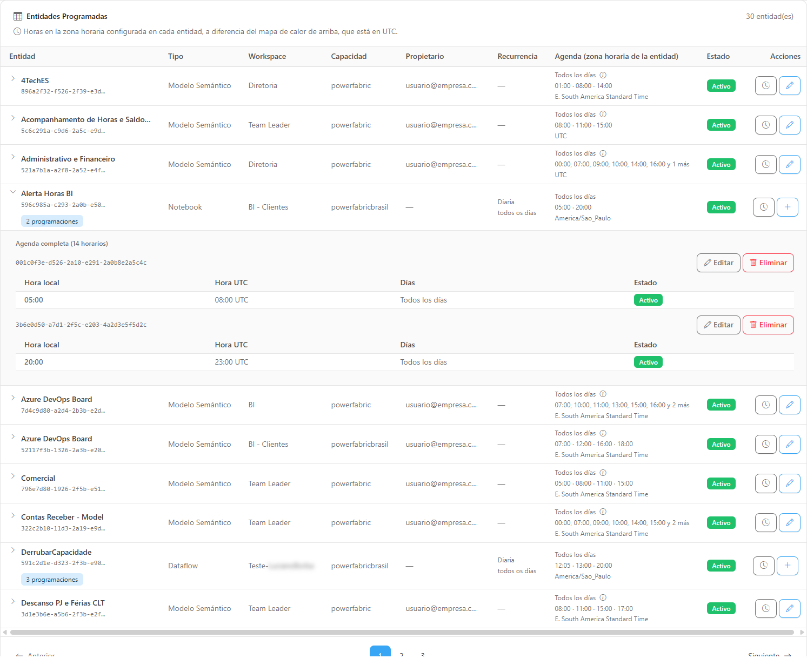This screenshot has height=672, width=807.
Task: Click clock icon for Descanso PJ e Férias CLT
Action: click(765, 608)
